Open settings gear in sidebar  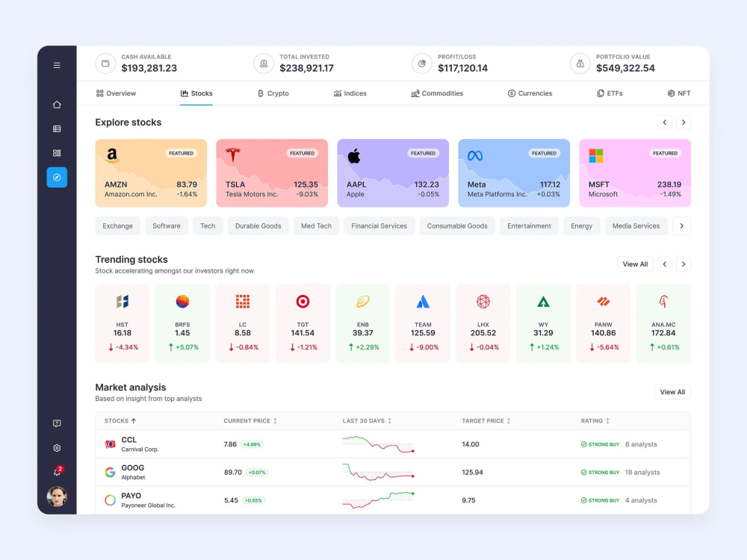[x=57, y=447]
